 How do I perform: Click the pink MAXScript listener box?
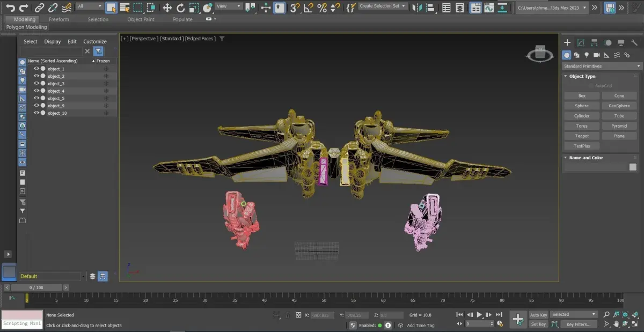click(x=22, y=315)
